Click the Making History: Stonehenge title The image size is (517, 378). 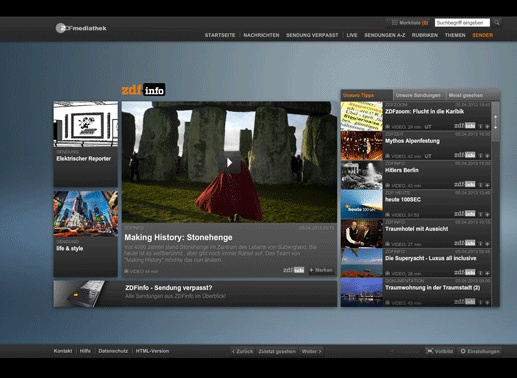click(x=178, y=237)
